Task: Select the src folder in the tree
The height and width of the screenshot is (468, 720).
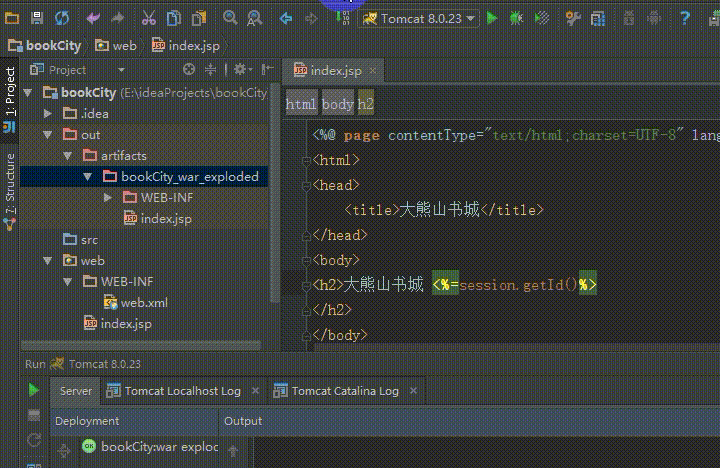Action: point(80,240)
